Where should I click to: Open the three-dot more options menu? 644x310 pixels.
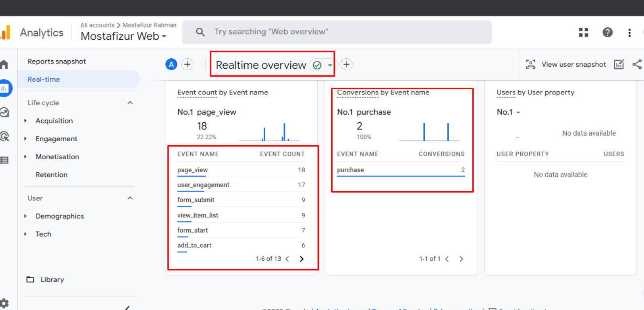[629, 33]
